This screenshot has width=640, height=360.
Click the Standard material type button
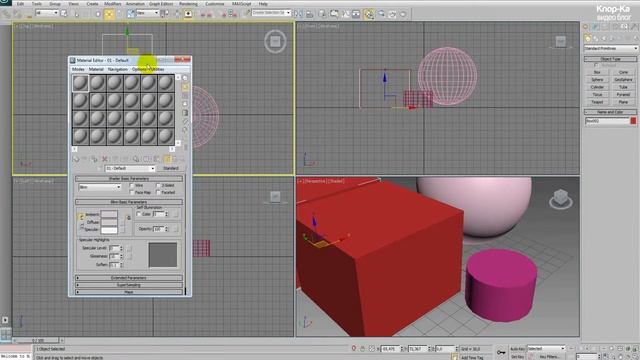171,168
